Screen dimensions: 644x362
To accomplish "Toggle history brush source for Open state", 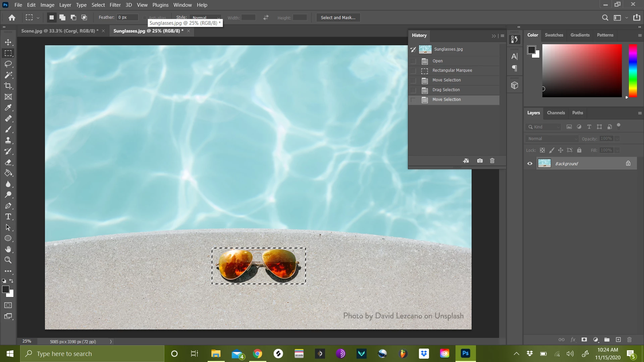I will click(413, 61).
